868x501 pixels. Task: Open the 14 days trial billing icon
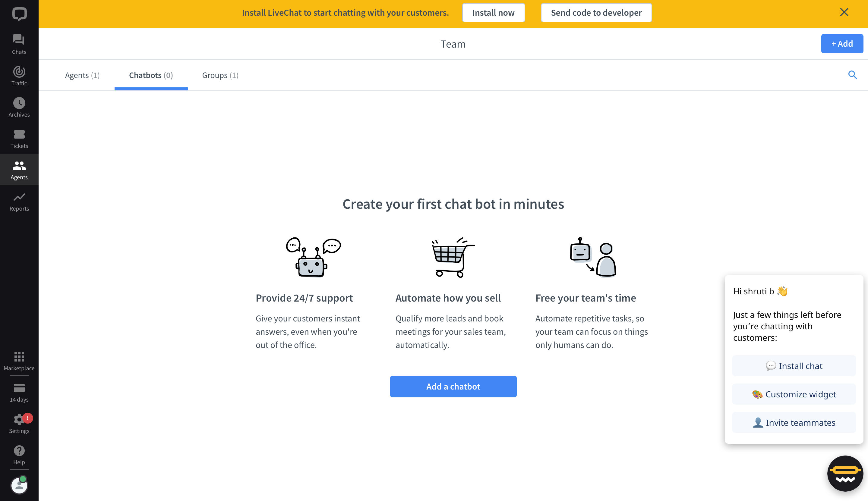[19, 392]
